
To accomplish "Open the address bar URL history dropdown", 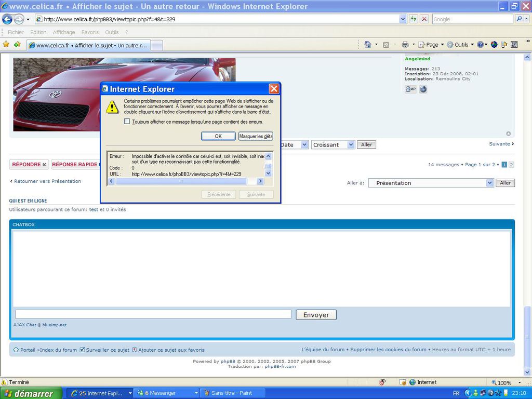I will [x=403, y=19].
